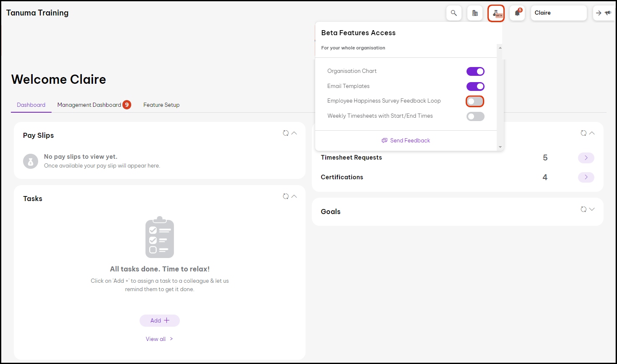Refresh the Tasks widget
The height and width of the screenshot is (364, 617).
[285, 196]
